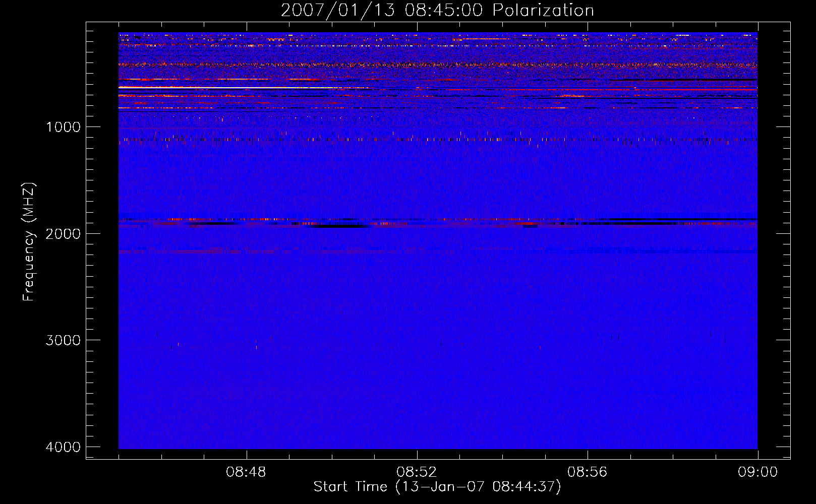Click the plot title "2007/01/13 08:45:00 Polarization"
The height and width of the screenshot is (504, 816).
[x=437, y=10]
